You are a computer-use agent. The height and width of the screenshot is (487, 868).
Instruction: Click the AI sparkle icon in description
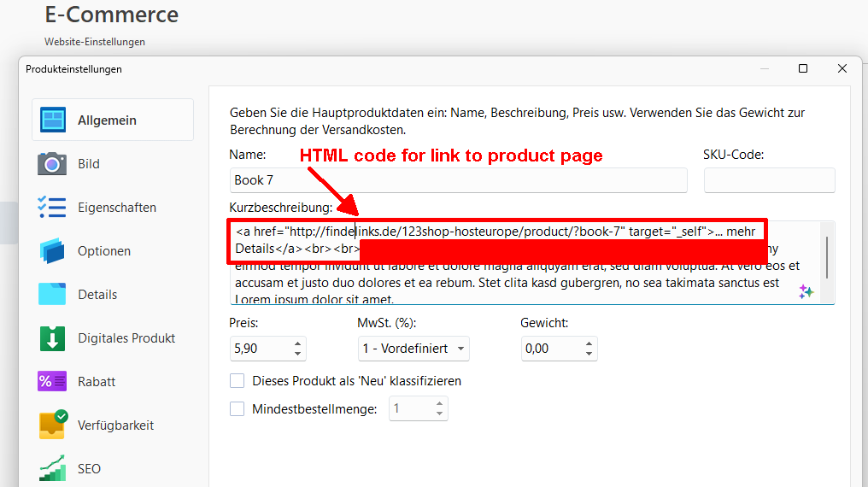pyautogui.click(x=806, y=291)
